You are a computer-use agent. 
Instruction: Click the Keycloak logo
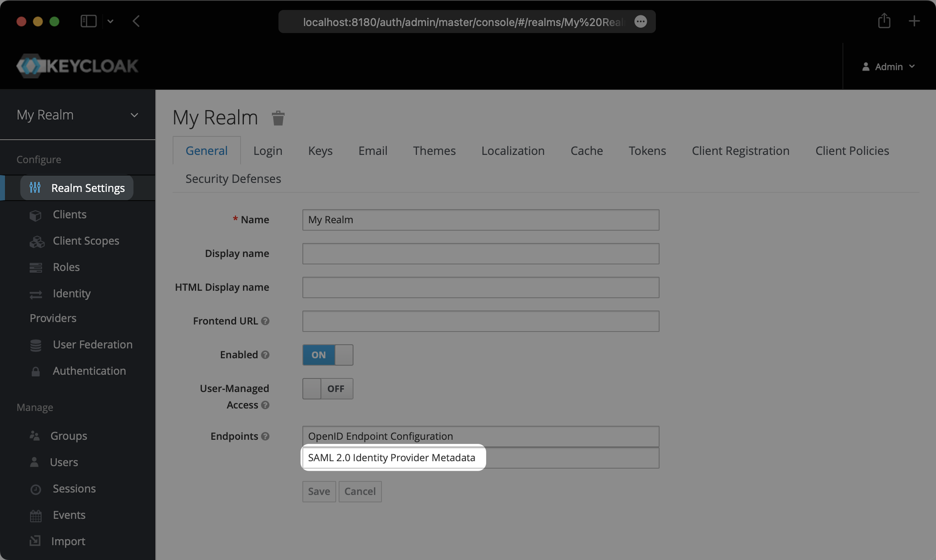click(78, 66)
